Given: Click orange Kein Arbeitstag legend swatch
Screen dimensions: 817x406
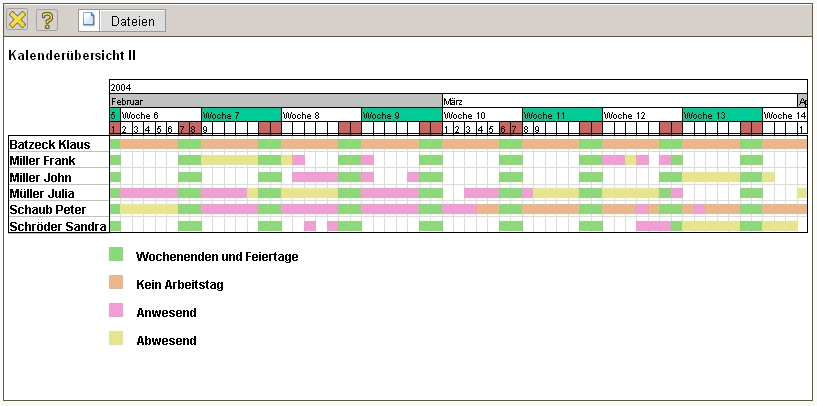Looking at the screenshot, I should 116,284.
